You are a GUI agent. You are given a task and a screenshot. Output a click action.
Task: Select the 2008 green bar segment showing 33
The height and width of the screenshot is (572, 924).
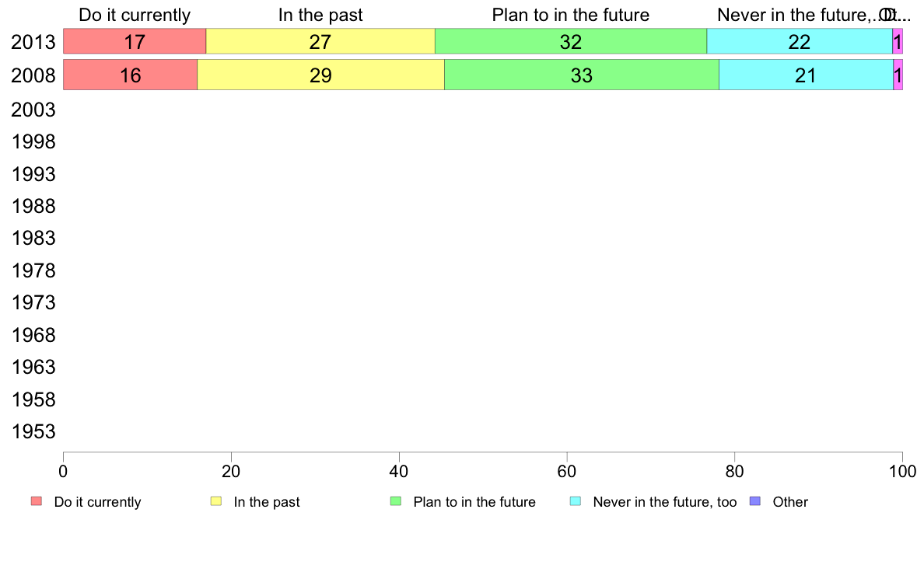(582, 75)
